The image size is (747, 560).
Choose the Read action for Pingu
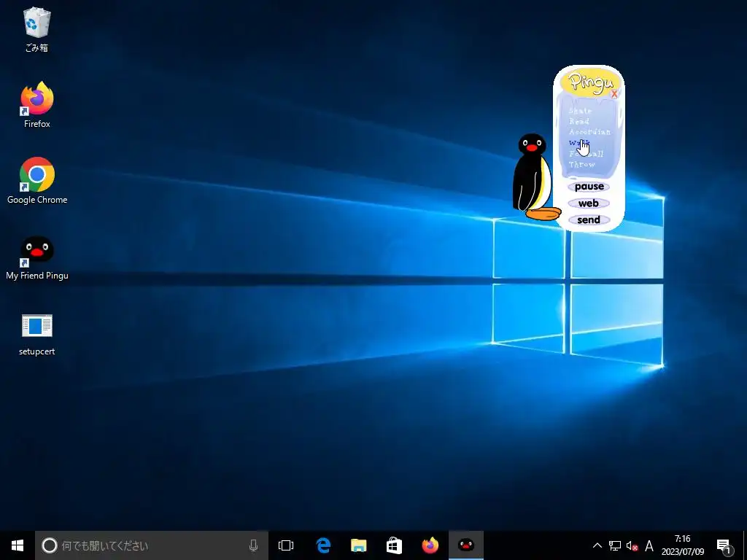(x=578, y=122)
